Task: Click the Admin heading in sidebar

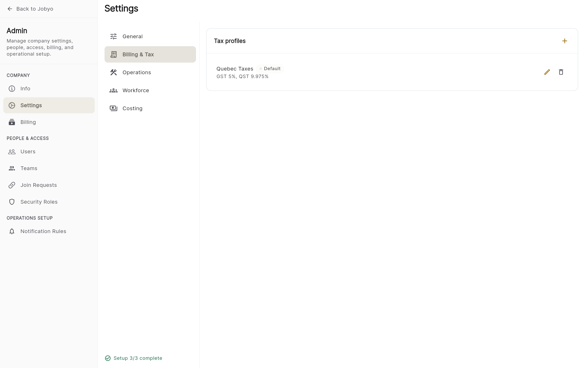Action: [17, 31]
